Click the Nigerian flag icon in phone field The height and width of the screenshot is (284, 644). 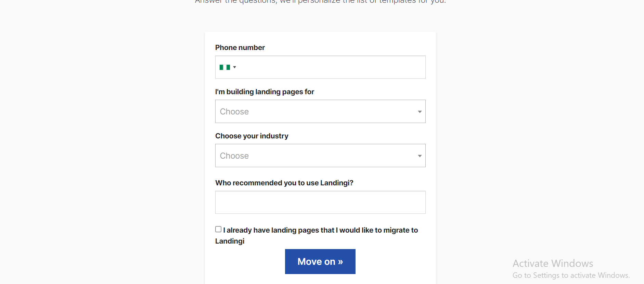225,67
